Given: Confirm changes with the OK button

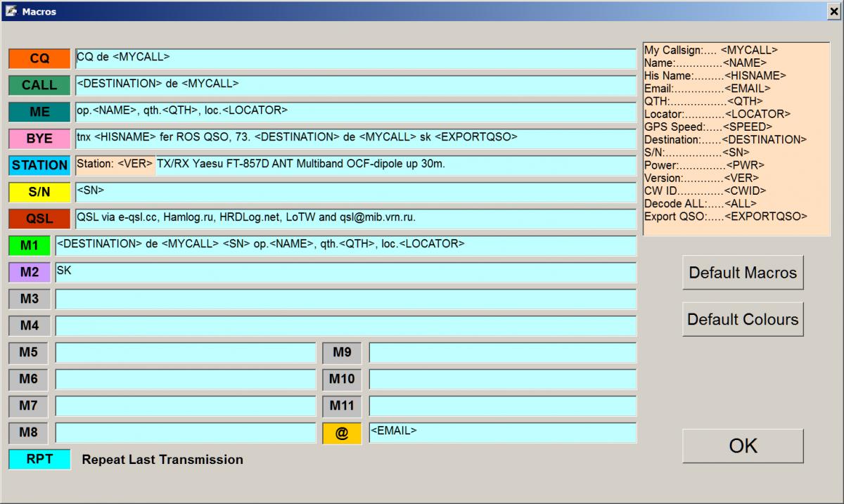Looking at the screenshot, I should tap(743, 446).
